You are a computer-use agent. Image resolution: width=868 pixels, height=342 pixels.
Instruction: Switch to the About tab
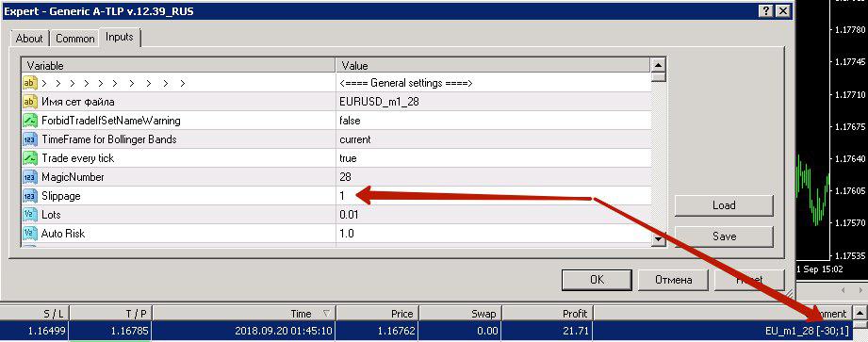[x=29, y=39]
